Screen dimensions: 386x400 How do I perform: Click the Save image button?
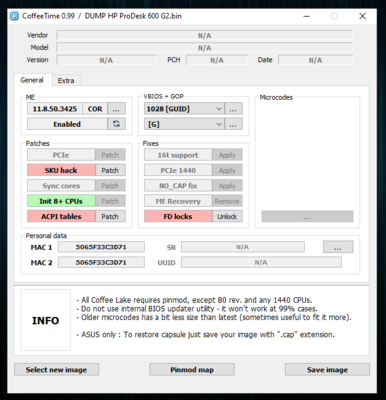(327, 370)
